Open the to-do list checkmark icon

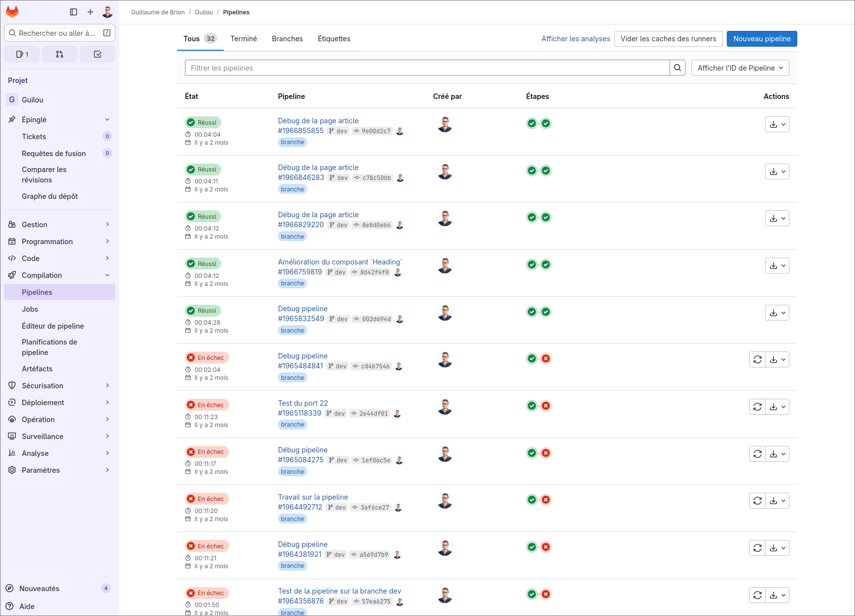97,54
